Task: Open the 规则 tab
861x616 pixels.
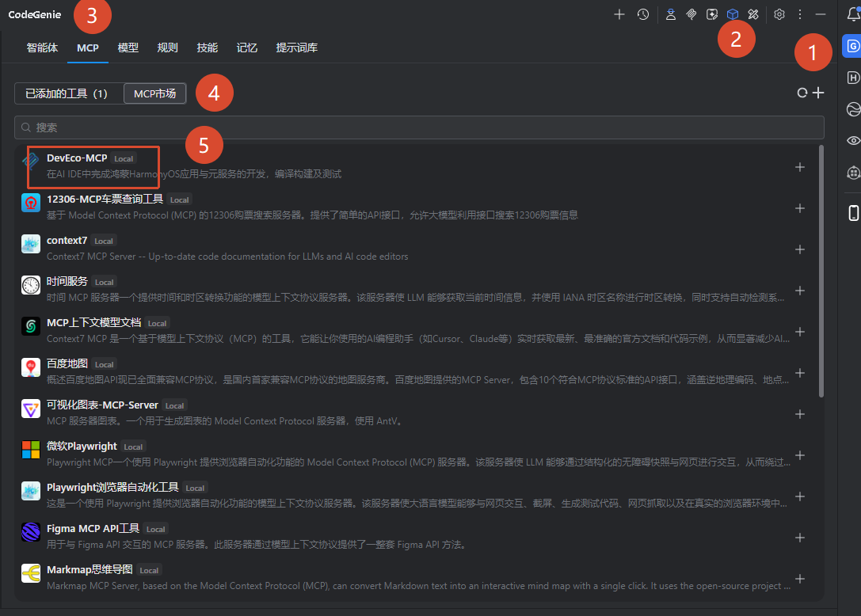Action: point(167,48)
